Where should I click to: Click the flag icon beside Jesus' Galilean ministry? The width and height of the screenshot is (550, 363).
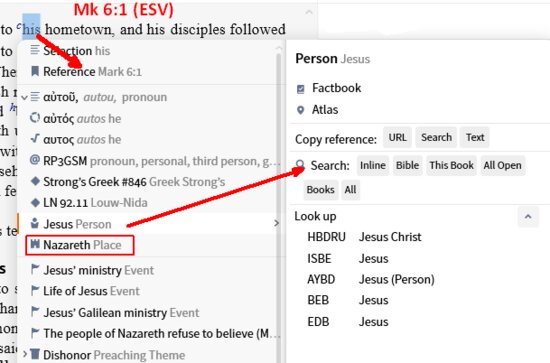pos(35,311)
